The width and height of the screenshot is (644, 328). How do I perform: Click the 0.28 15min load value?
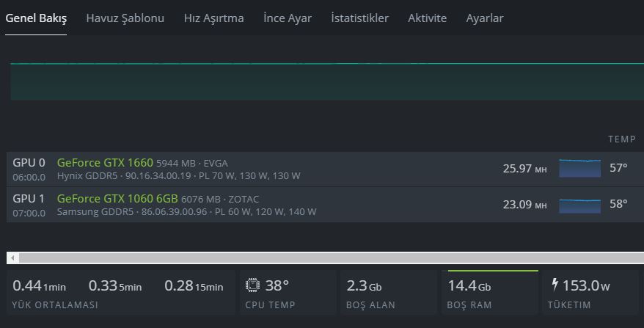194,285
